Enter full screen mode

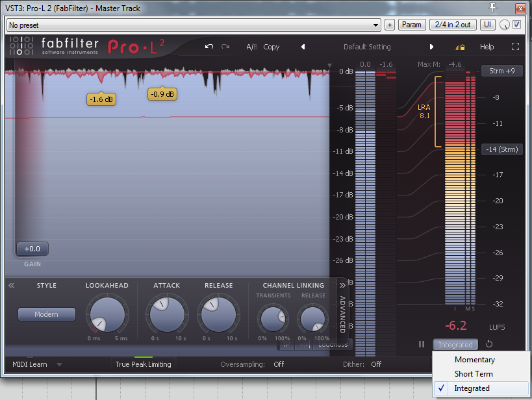click(x=515, y=47)
